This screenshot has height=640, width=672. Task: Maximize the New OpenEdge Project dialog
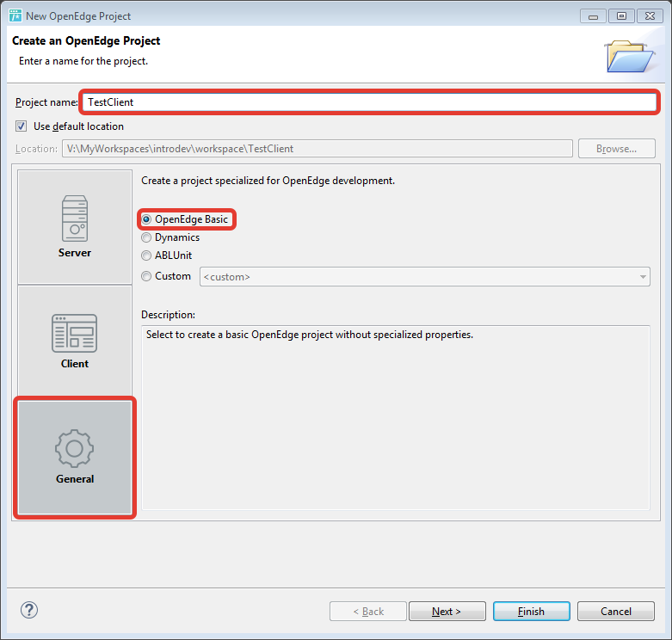[621, 16]
